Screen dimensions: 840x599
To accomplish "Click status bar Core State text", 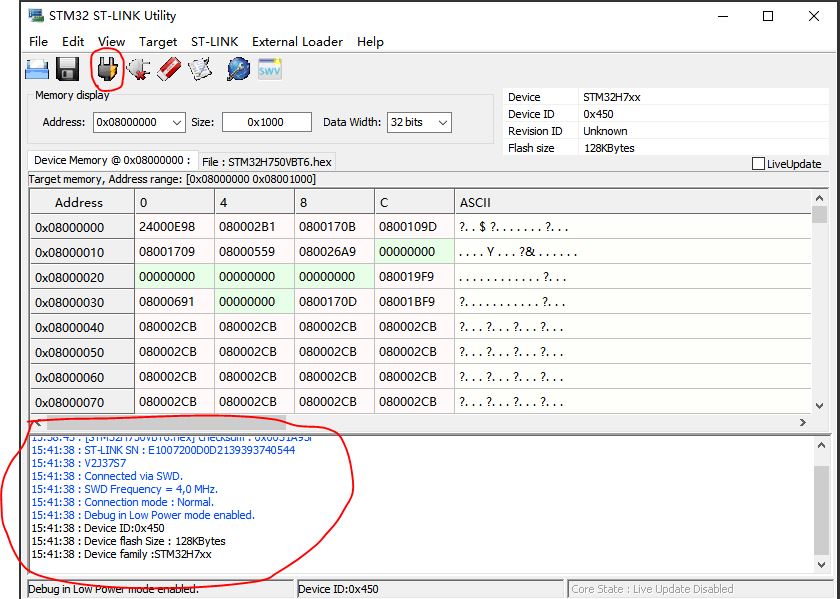I will pyautogui.click(x=652, y=589).
